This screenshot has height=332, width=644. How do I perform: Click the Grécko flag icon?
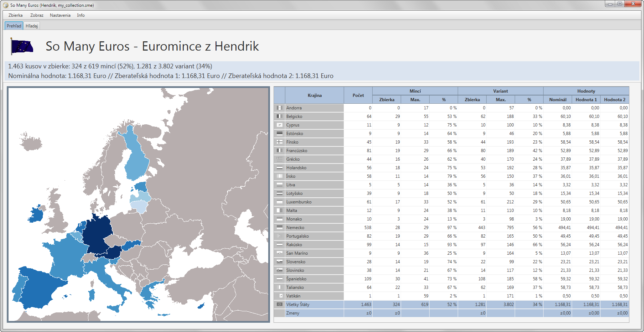pos(280,159)
